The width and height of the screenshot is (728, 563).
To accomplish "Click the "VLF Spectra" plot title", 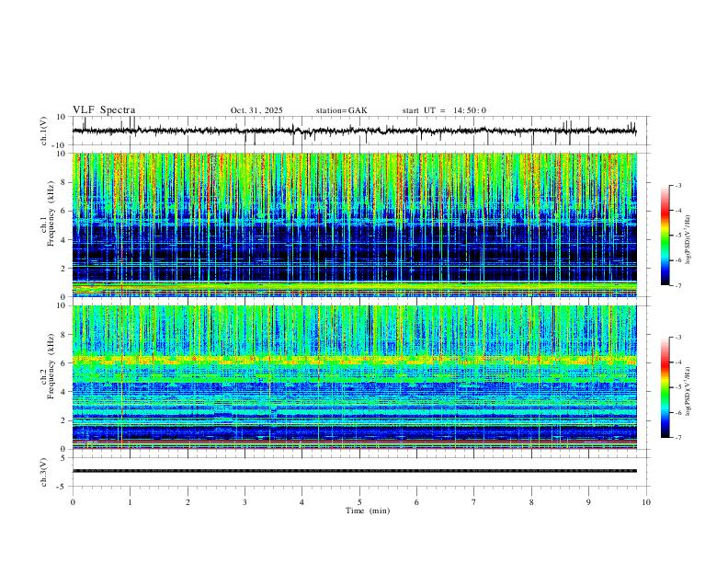I will tap(104, 110).
